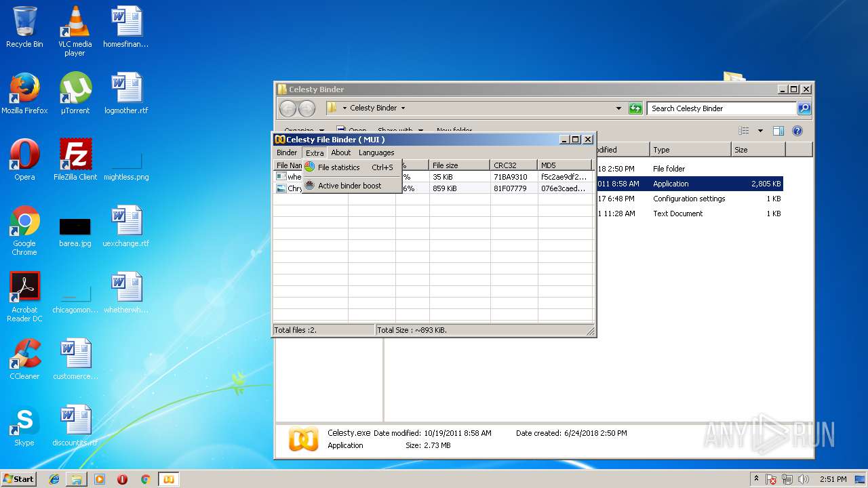Change view with the Explorer views icon
The height and width of the screenshot is (488, 868).
tap(744, 131)
